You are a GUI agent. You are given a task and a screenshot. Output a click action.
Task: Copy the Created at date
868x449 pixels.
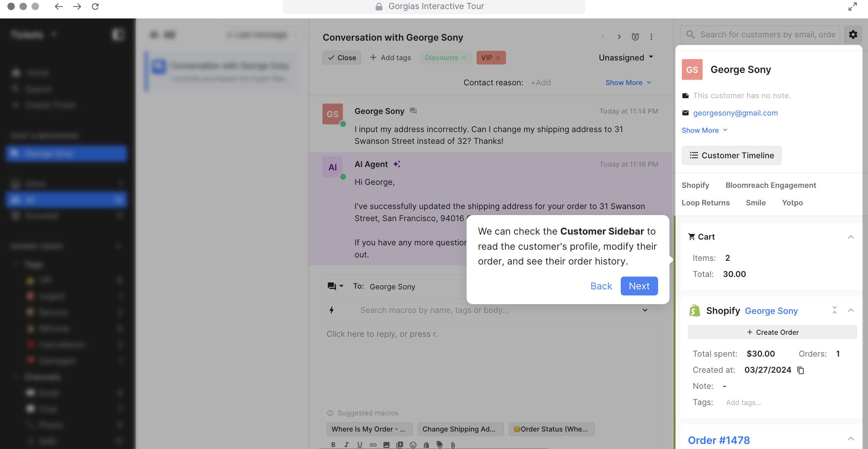pyautogui.click(x=800, y=370)
